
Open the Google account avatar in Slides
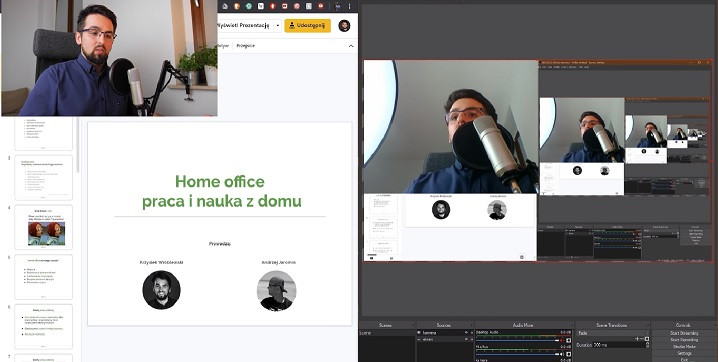coord(344,26)
